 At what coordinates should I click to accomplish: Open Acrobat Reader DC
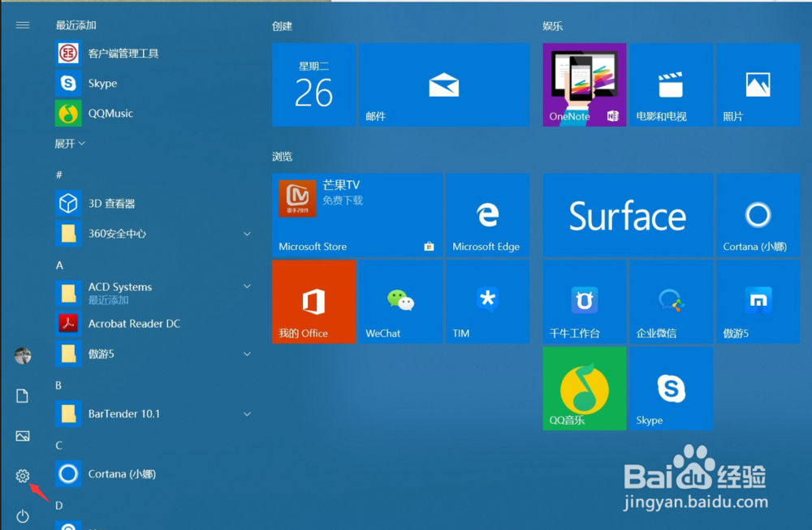coord(153,324)
